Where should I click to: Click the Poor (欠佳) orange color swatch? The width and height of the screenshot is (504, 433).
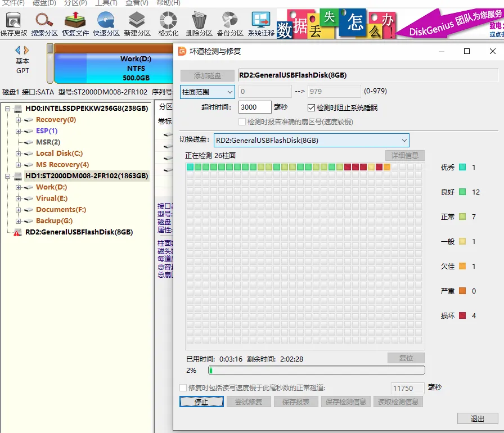(x=462, y=266)
